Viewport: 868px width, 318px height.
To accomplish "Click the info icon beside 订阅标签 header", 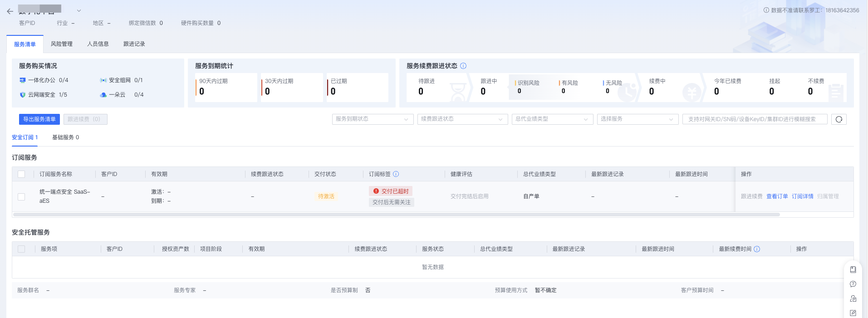I will [x=396, y=174].
